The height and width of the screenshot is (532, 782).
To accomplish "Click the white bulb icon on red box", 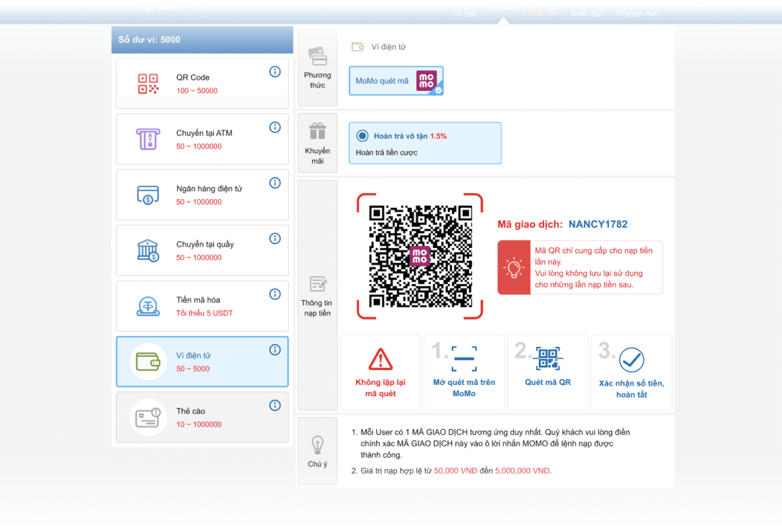I will [514, 268].
